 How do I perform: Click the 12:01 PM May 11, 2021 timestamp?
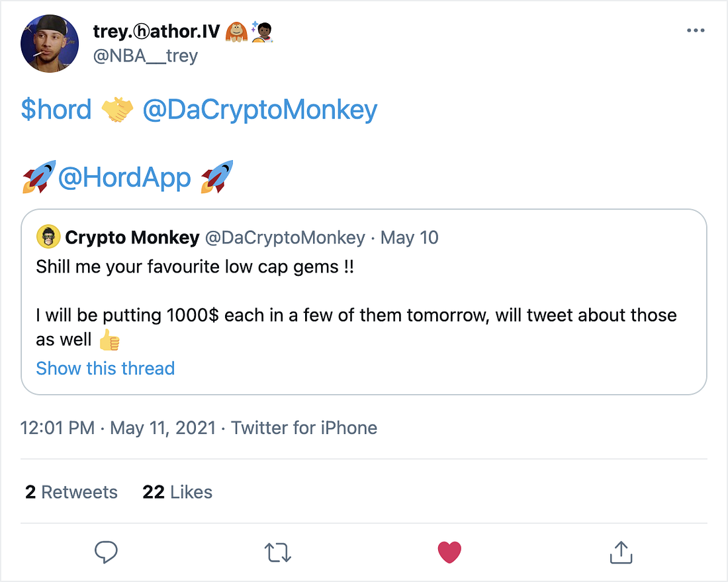tap(118, 428)
